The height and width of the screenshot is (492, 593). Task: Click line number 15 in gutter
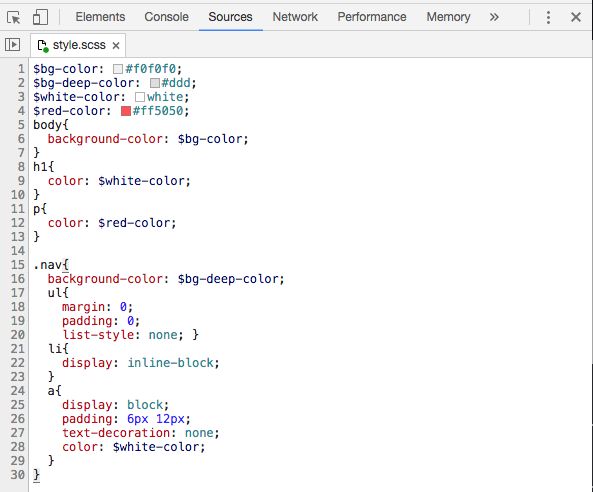tap(18, 265)
